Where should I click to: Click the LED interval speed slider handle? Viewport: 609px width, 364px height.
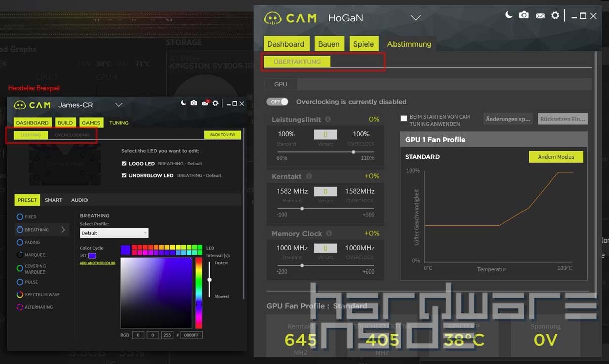[209, 280]
